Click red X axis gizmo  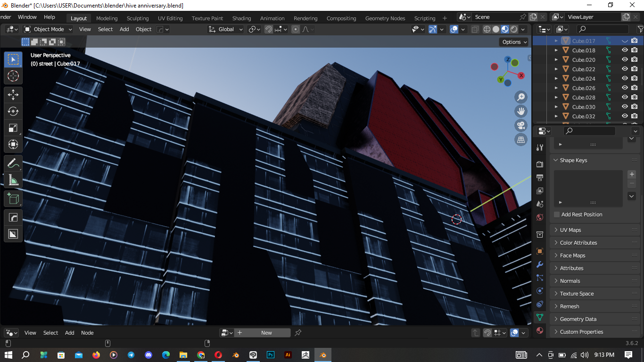[x=521, y=75]
